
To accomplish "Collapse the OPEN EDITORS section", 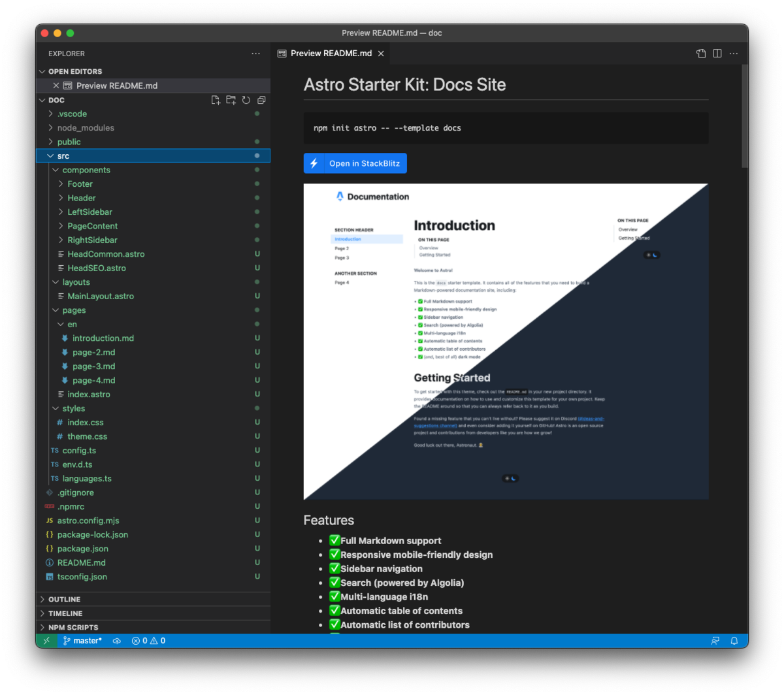I will click(153, 71).
